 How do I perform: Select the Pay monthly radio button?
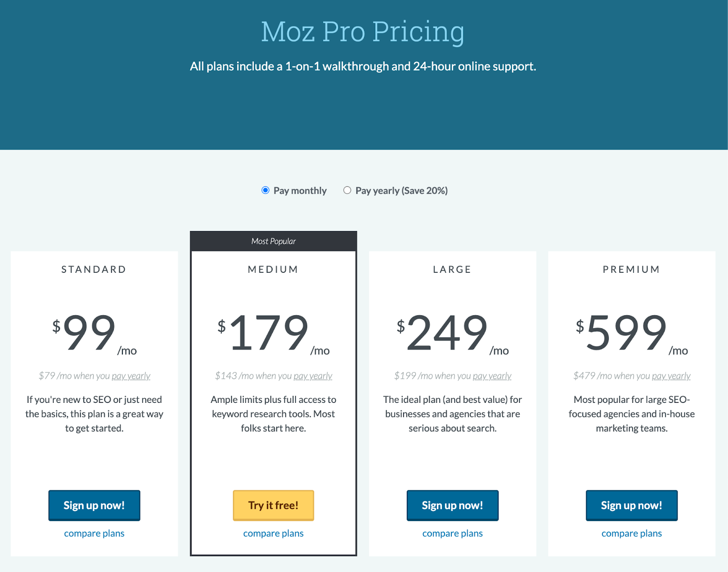(265, 191)
